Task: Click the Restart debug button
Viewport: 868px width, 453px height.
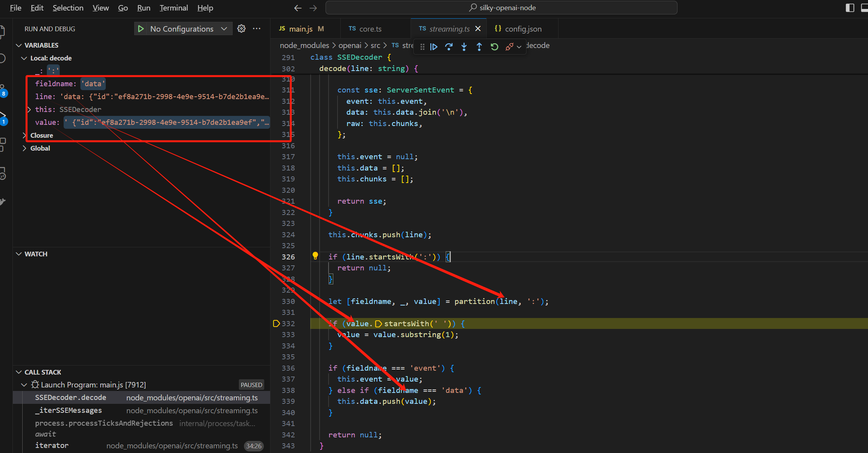Action: (494, 47)
